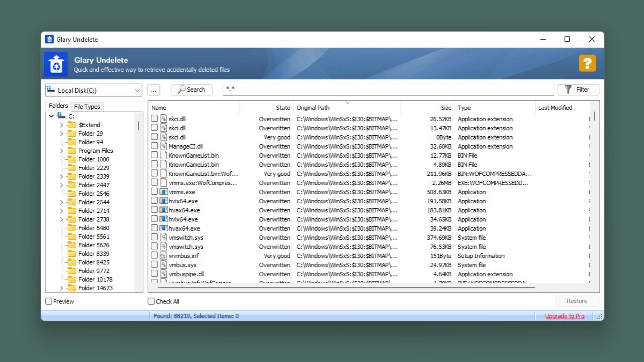
Task: Check the box for ManageCI.dll
Action: (x=155, y=146)
